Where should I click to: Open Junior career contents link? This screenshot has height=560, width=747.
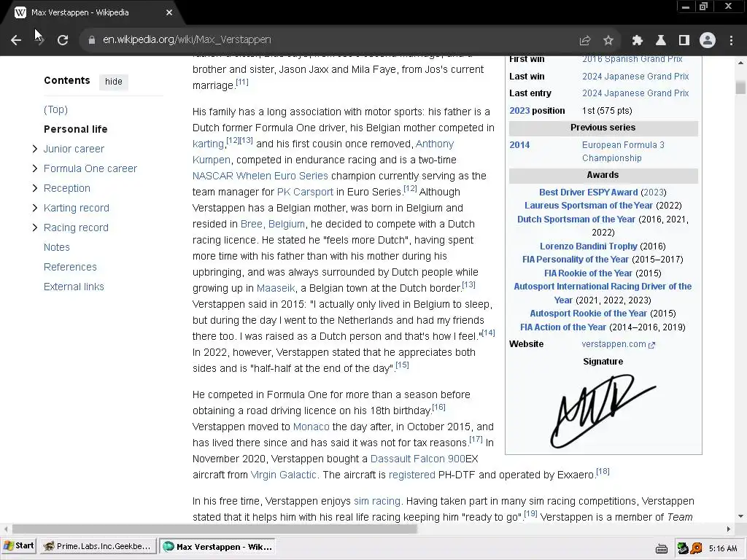(x=74, y=149)
